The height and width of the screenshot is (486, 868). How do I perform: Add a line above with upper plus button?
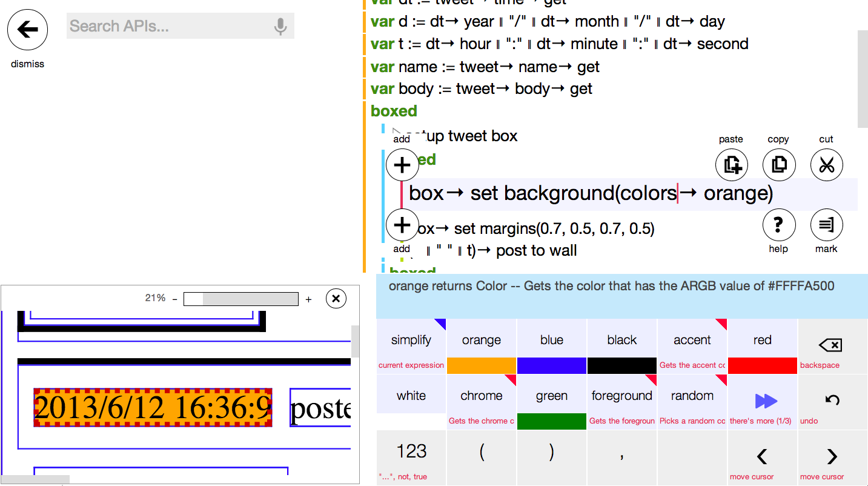click(x=402, y=165)
